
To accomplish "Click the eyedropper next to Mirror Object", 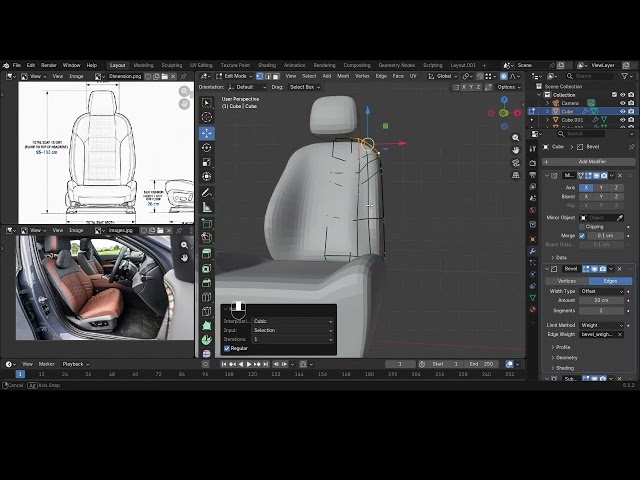I will [x=620, y=218].
